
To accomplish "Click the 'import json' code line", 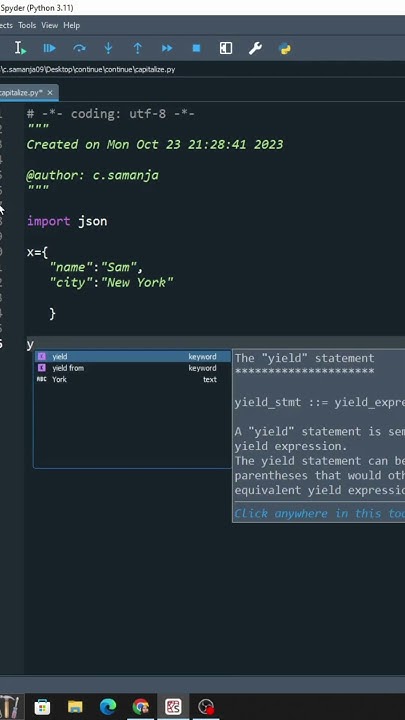I will pos(67,221).
